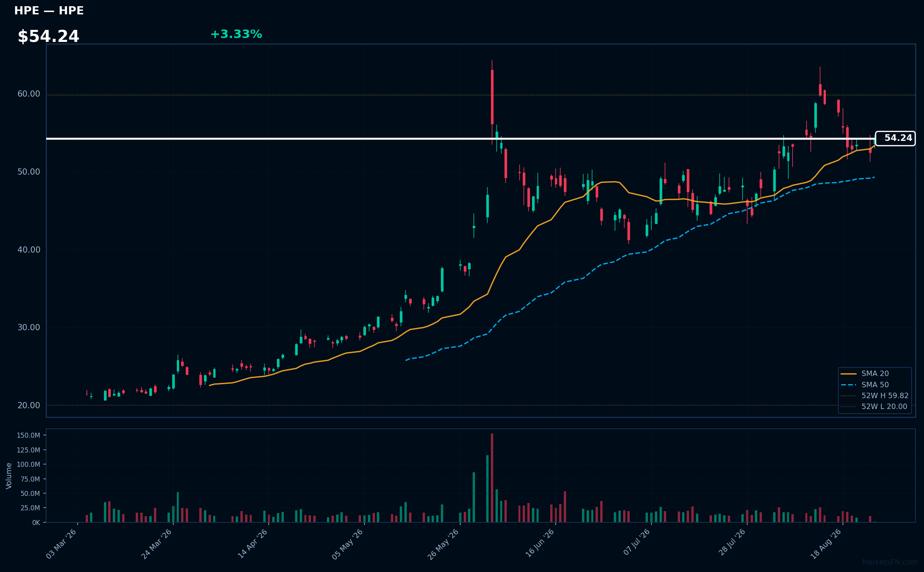Click the tallest red candlestick near 63
This screenshot has width=924, height=572.
click(492, 97)
